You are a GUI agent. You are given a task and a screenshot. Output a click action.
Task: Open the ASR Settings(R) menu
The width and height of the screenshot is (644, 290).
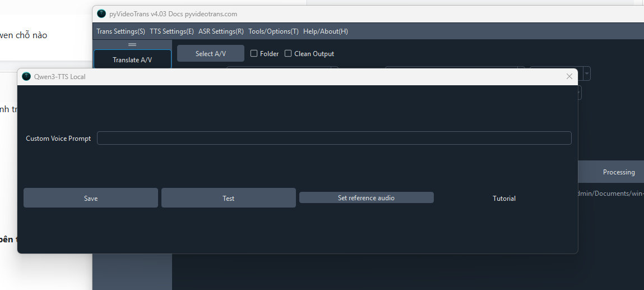point(221,31)
